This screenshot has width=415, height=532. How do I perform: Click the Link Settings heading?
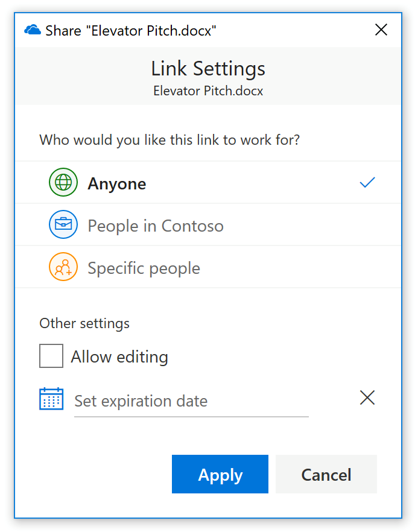point(208,68)
